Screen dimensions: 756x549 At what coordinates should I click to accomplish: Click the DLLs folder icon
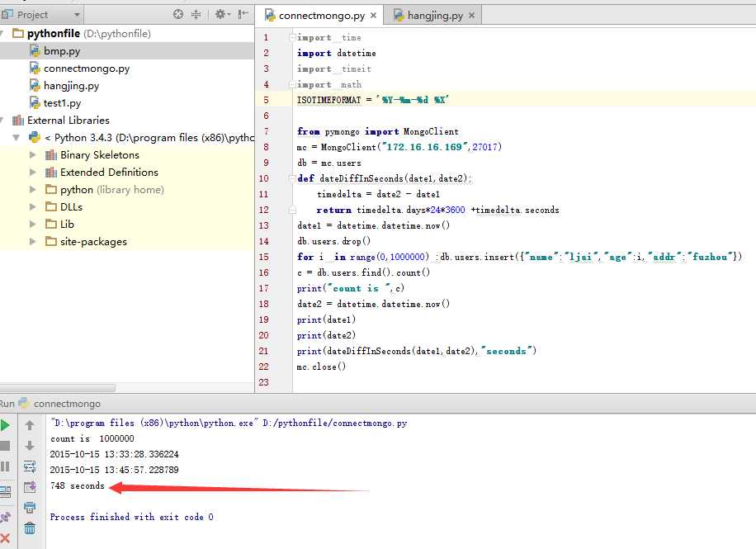point(51,206)
